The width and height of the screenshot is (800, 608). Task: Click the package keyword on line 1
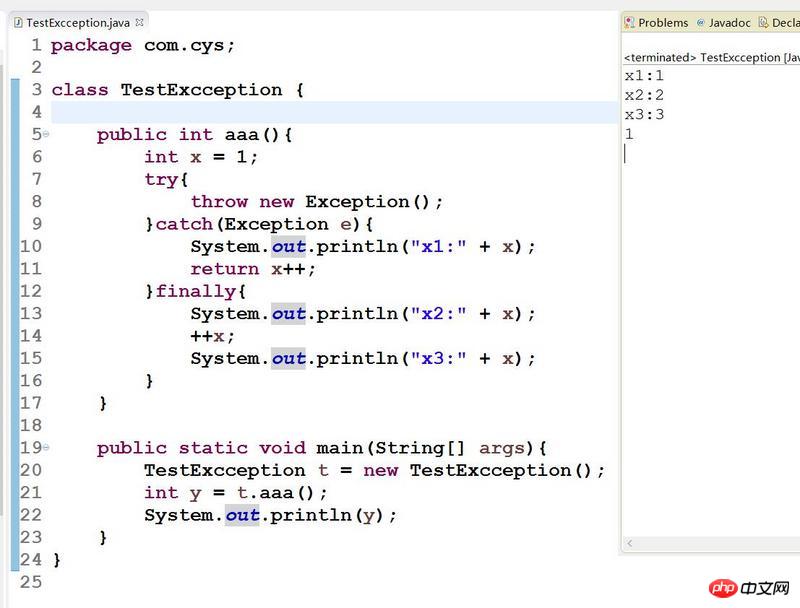click(x=91, y=46)
